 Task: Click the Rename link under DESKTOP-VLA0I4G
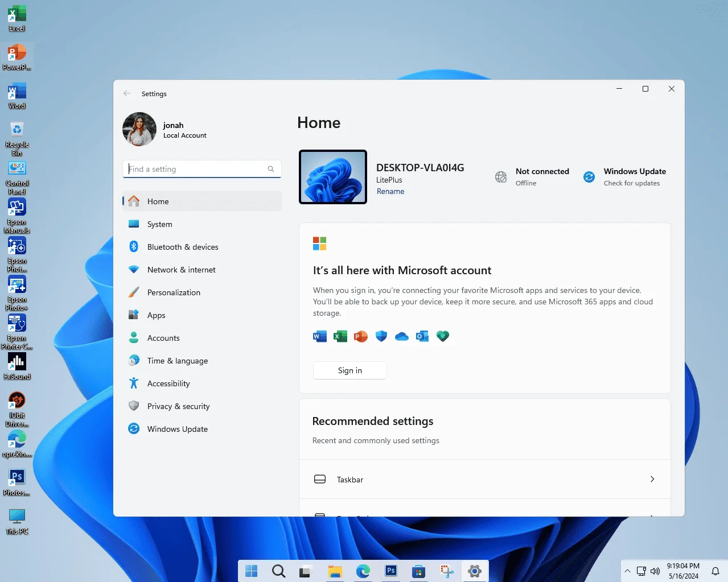[x=390, y=191]
